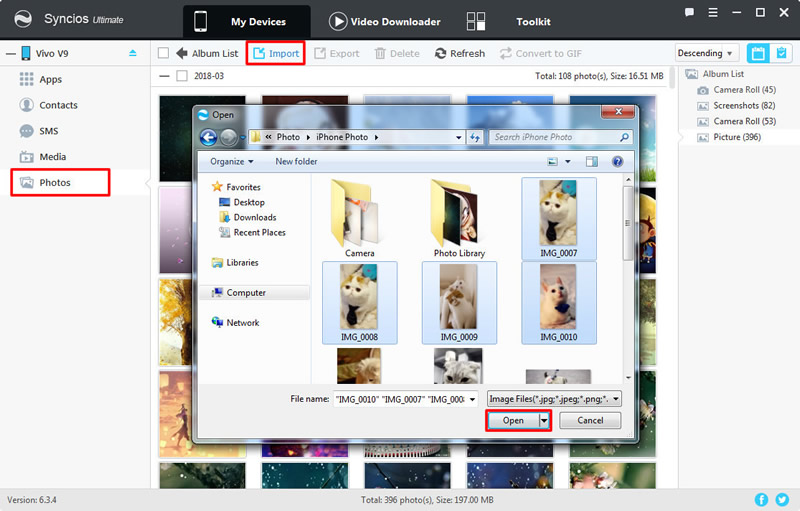Screen dimensions: 800x511
Task: Switch to the Video Downloader tab
Action: point(385,22)
